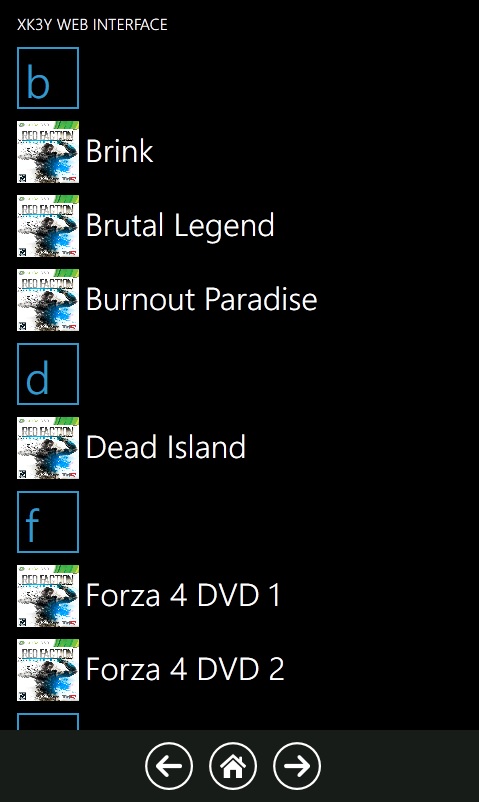Select the Brink cover thumbnail
The height and width of the screenshot is (802, 479).
[x=48, y=152]
